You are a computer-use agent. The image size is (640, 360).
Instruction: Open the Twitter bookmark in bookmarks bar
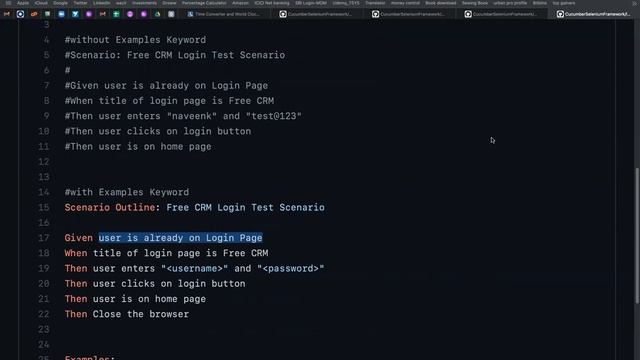(80, 3)
